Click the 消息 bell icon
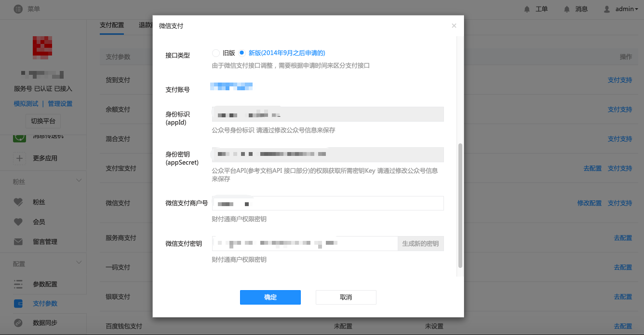 point(566,9)
